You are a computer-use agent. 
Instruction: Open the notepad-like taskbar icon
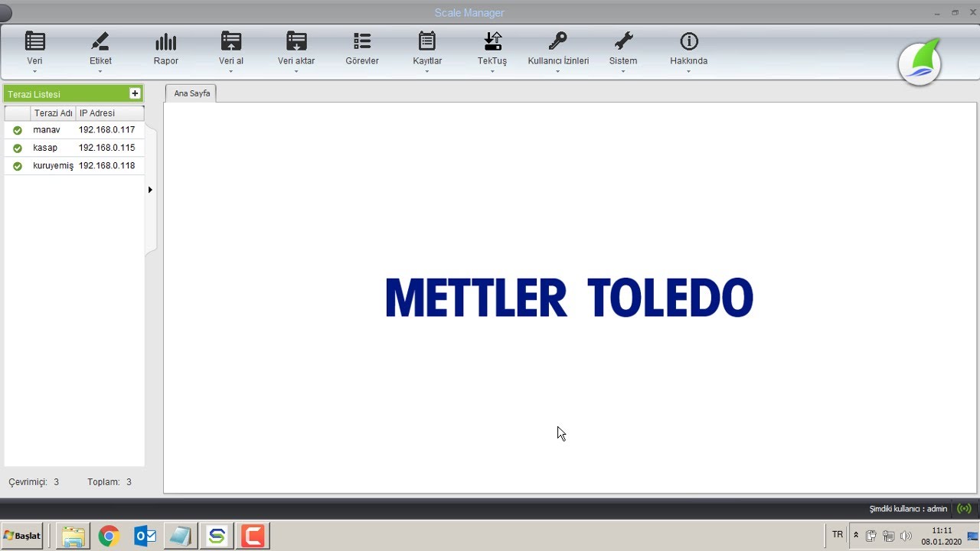coord(181,536)
